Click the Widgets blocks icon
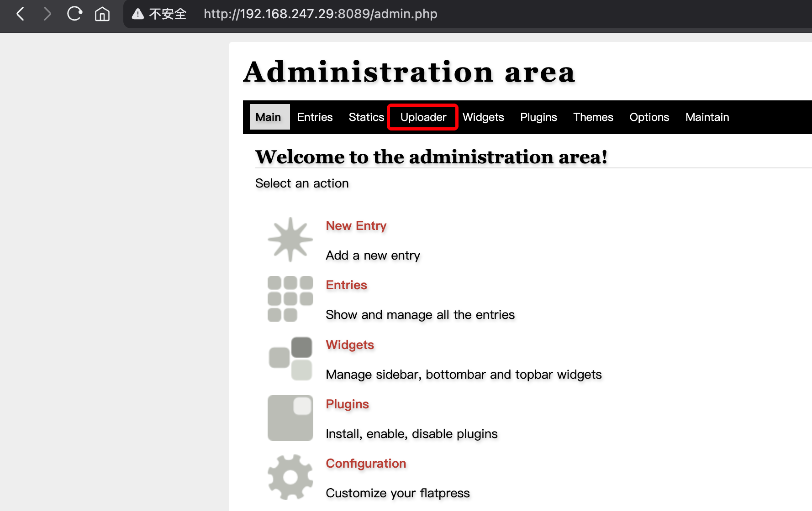812x511 pixels. 290,359
